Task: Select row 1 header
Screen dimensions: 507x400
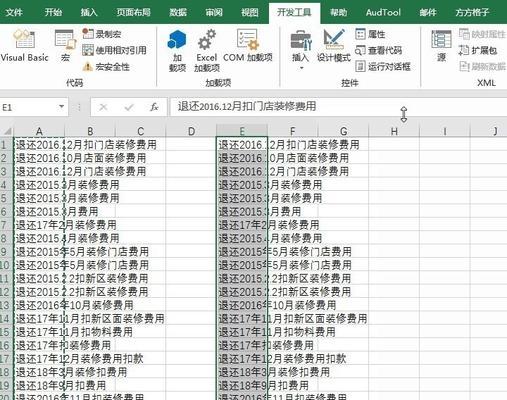Action: (6, 145)
